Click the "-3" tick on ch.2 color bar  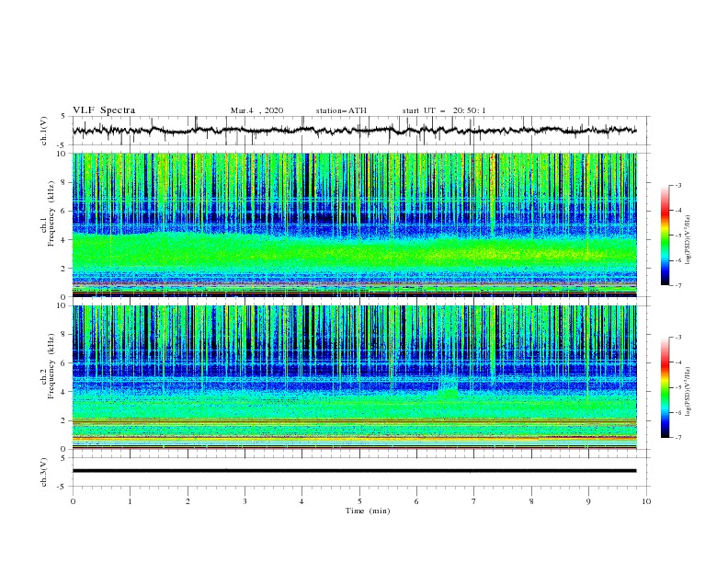click(x=678, y=338)
